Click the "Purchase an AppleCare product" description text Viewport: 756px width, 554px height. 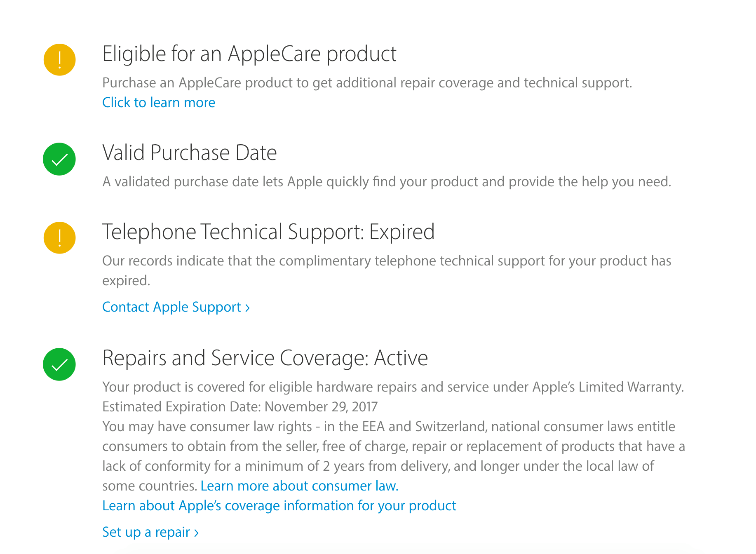(367, 83)
